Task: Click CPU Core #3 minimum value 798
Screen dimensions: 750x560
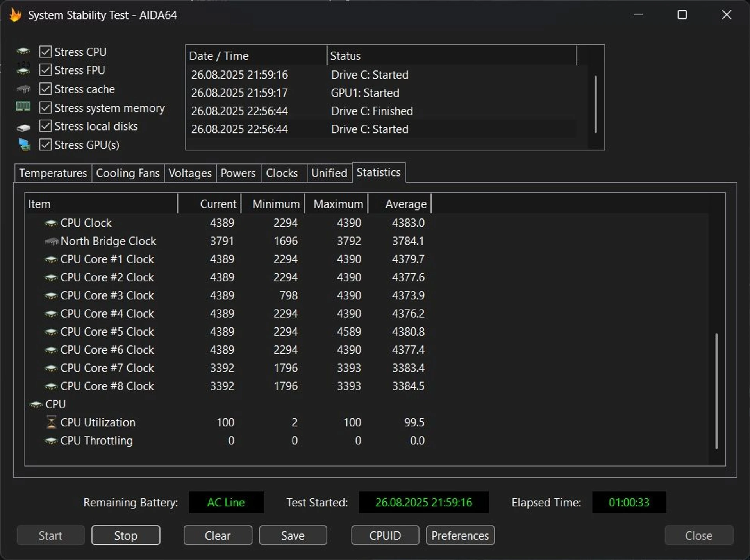Action: point(289,295)
